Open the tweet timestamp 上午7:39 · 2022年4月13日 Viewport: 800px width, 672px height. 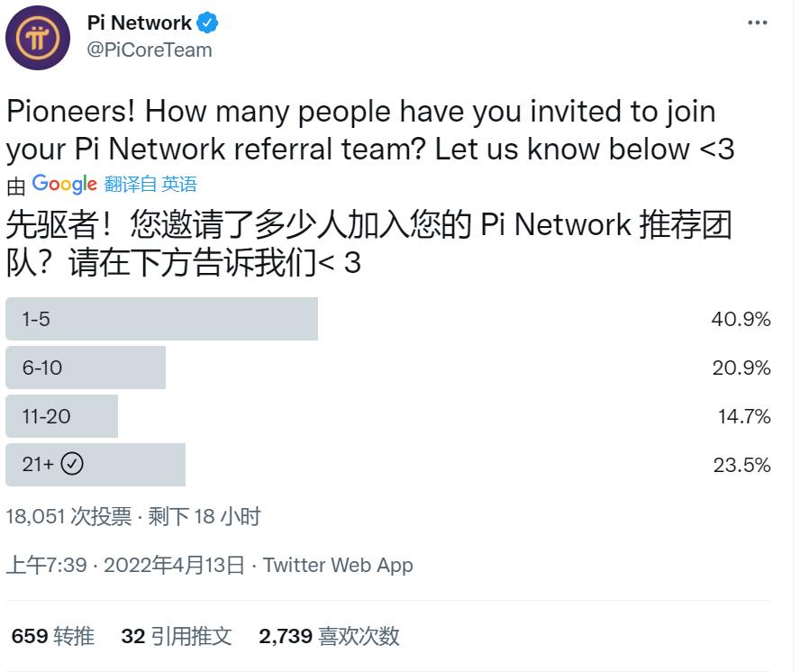[x=125, y=565]
